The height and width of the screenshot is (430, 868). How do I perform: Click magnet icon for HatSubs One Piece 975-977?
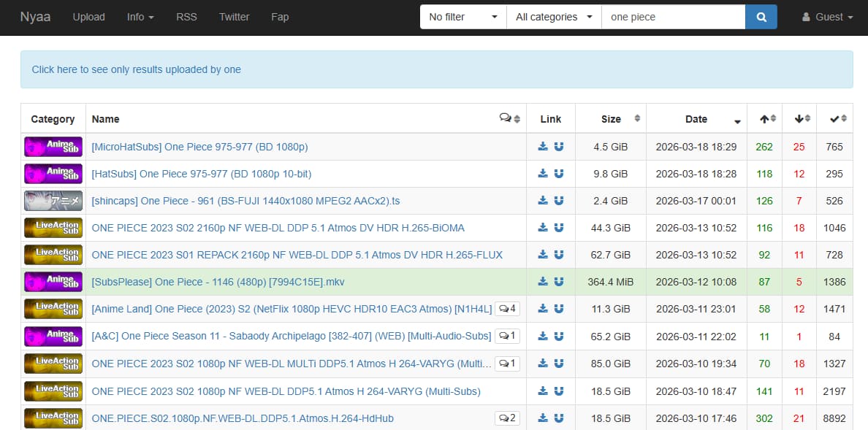tap(559, 174)
